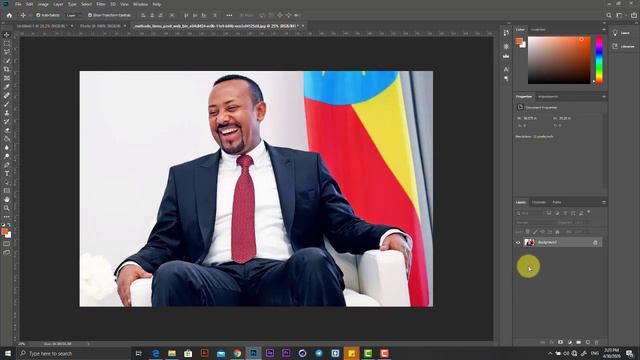Image resolution: width=640 pixels, height=360 pixels.
Task: Switch to the Channels tab
Action: point(539,202)
